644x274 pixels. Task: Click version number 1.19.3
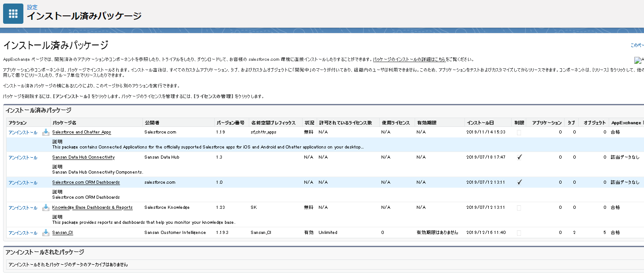(x=222, y=233)
